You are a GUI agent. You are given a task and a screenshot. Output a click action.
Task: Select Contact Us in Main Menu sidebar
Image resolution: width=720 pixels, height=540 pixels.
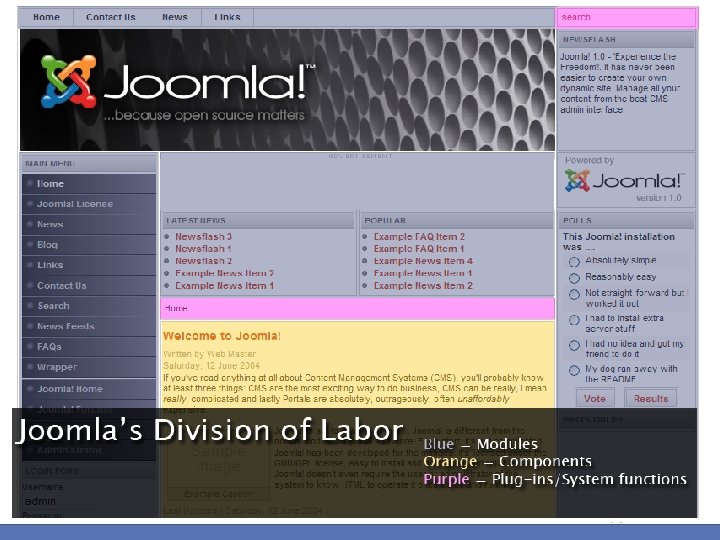point(89,286)
